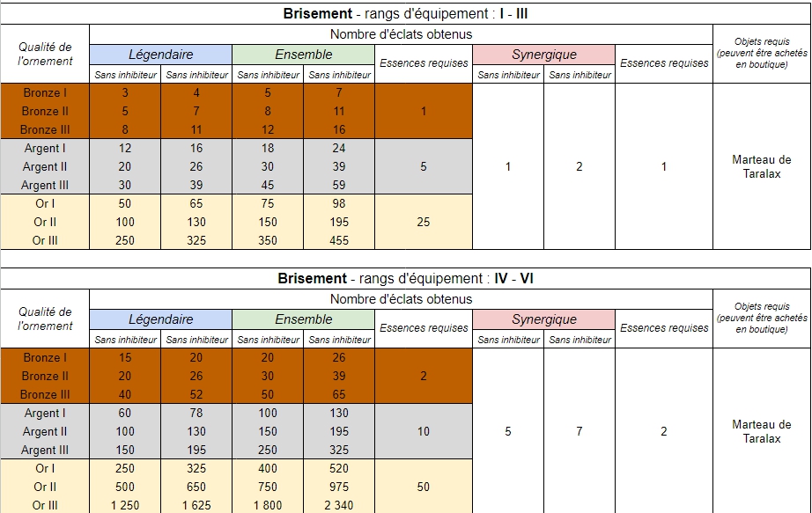
Task: Select value 24 in the I - III table
Action: tap(339, 148)
